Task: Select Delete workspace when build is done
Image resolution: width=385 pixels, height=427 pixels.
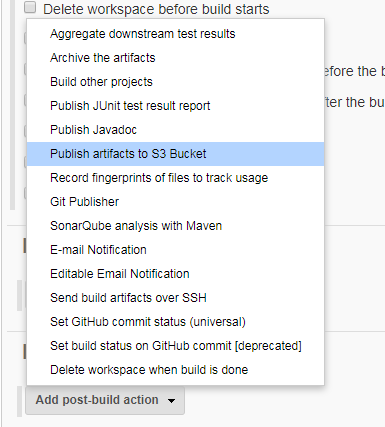Action: [x=175, y=370]
